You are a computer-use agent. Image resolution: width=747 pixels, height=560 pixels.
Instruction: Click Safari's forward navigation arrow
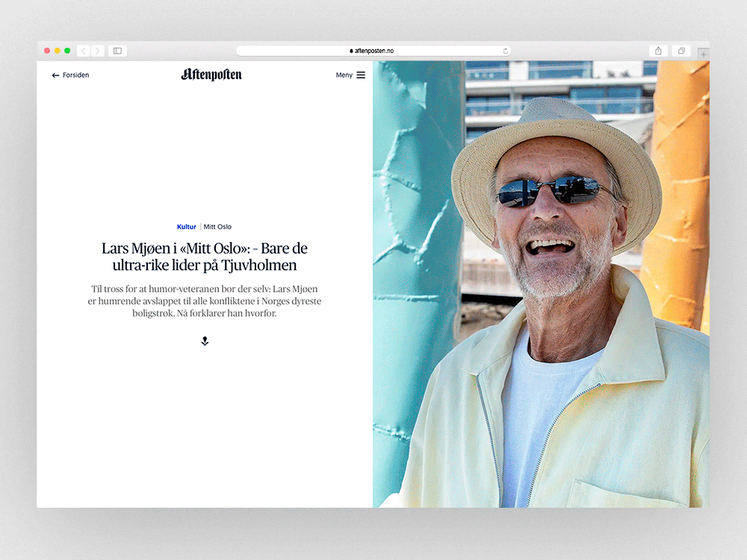coord(97,51)
